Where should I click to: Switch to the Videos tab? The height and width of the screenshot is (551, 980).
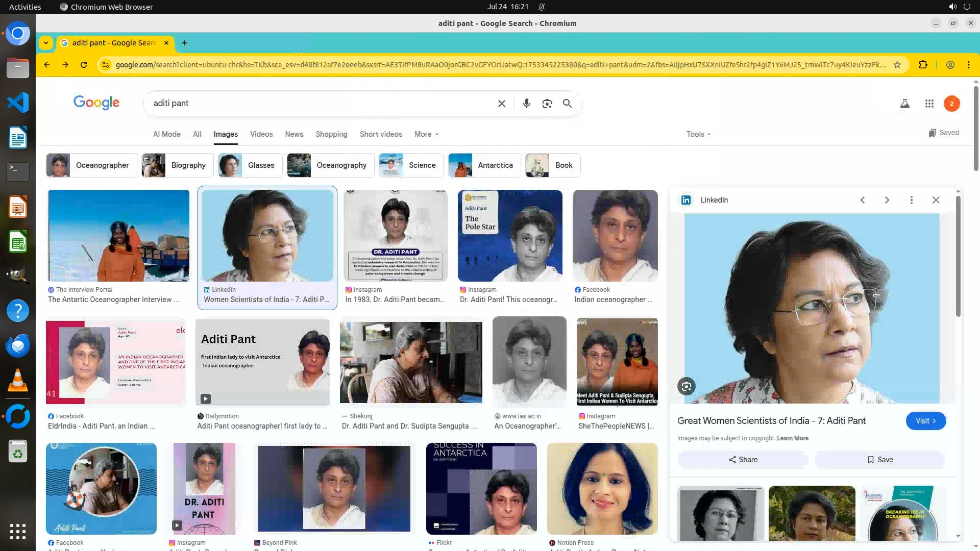261,134
